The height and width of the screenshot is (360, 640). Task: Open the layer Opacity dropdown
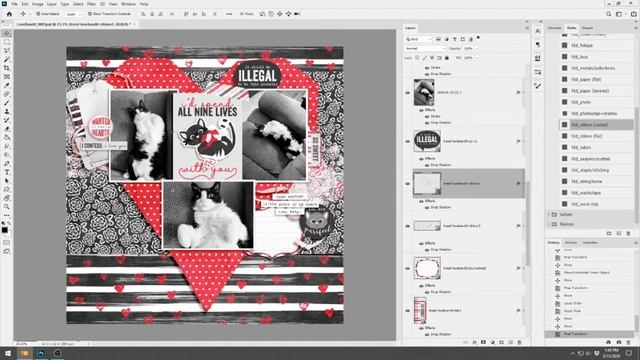[x=476, y=49]
